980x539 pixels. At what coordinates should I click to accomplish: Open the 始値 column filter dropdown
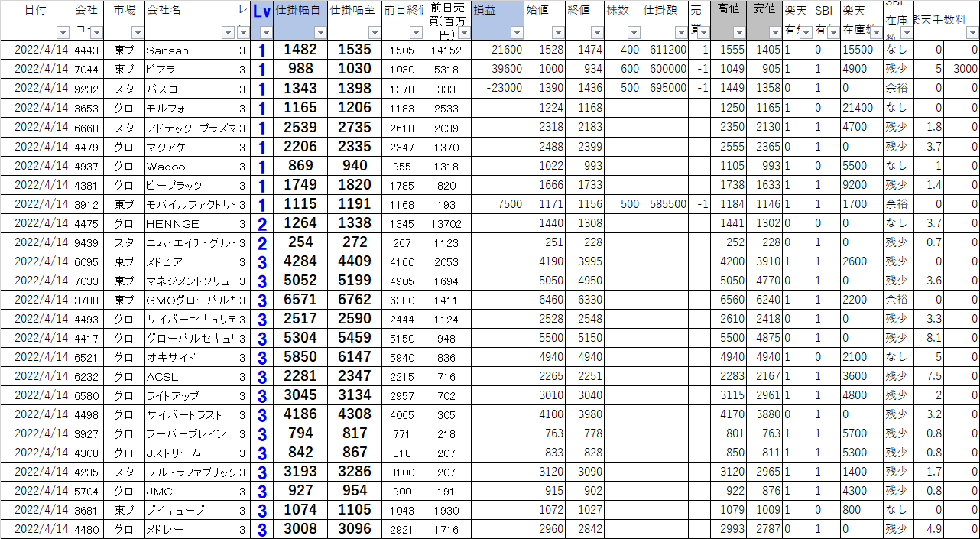point(557,33)
